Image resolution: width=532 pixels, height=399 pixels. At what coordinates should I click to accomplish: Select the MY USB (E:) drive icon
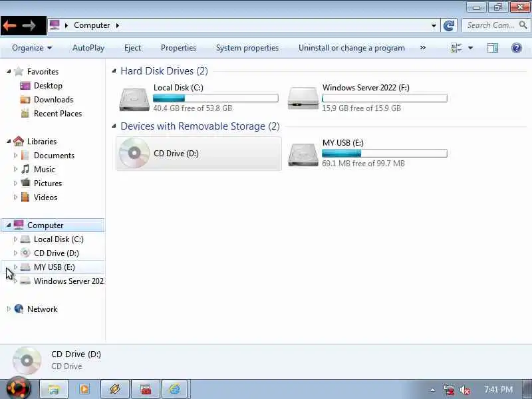pyautogui.click(x=303, y=154)
